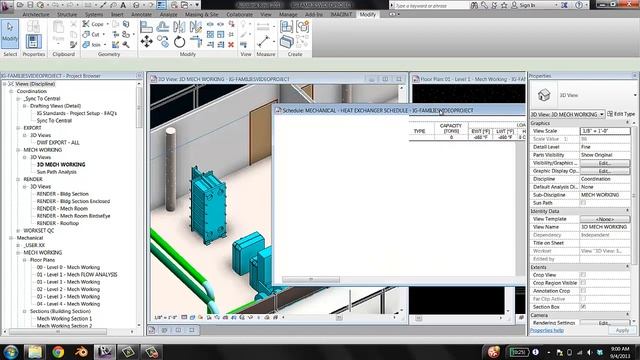
Task: Select the Rotate tool in Modify panel
Action: click(x=179, y=41)
